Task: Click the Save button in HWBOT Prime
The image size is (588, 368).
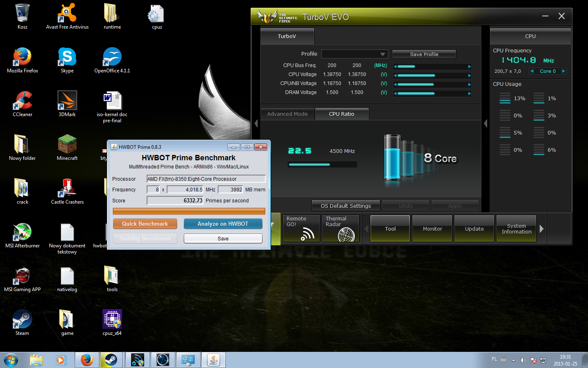Action: [x=223, y=238]
